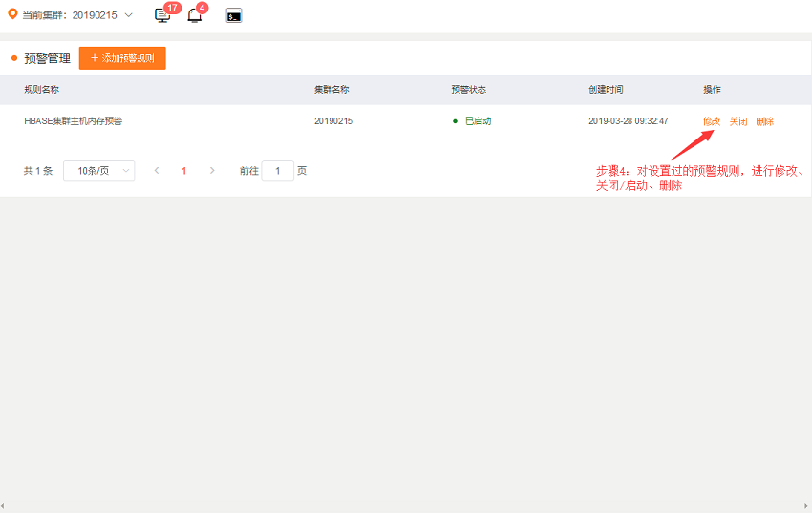The width and height of the screenshot is (812, 513).
Task: Click the creation time 2019-03-28 09:32:47
Action: click(x=629, y=121)
